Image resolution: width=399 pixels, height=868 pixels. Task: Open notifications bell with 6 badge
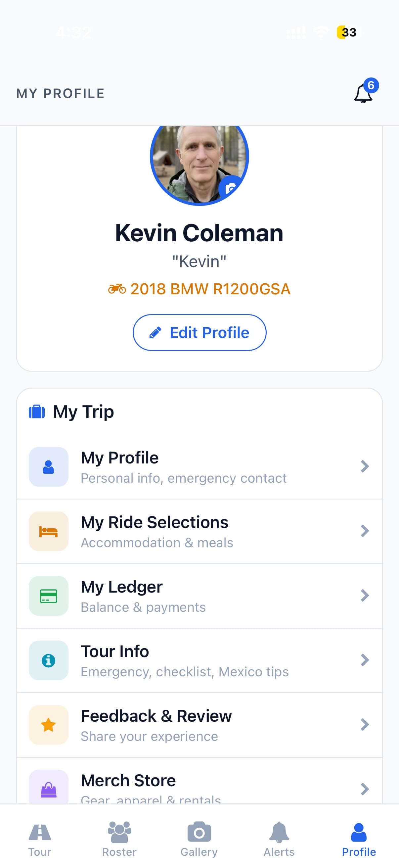click(x=363, y=94)
